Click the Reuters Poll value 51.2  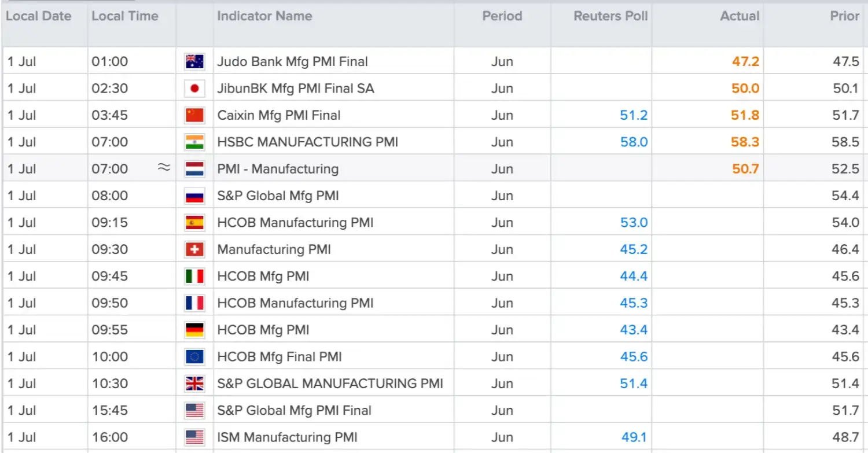coord(634,115)
